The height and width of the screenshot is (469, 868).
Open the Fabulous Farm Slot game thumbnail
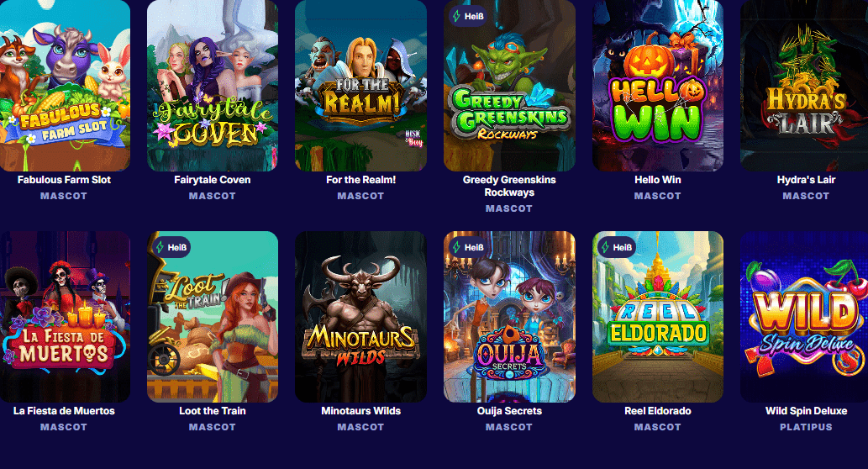[x=64, y=85]
